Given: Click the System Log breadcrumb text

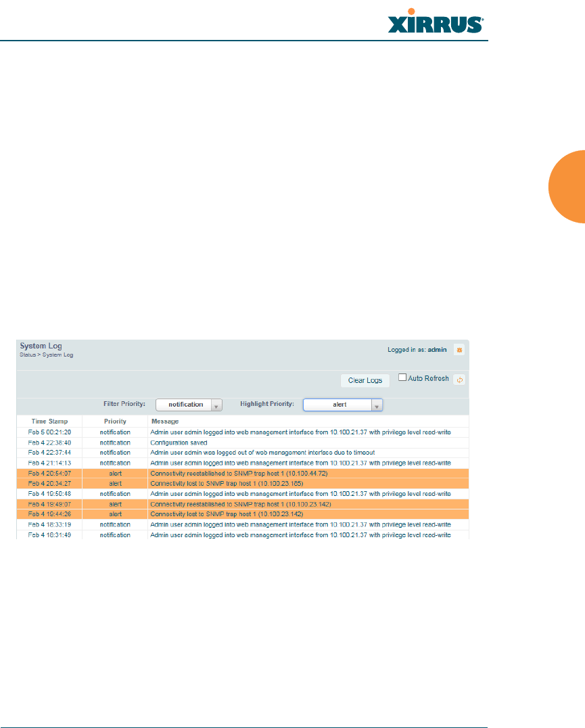Looking at the screenshot, I should (x=58, y=355).
